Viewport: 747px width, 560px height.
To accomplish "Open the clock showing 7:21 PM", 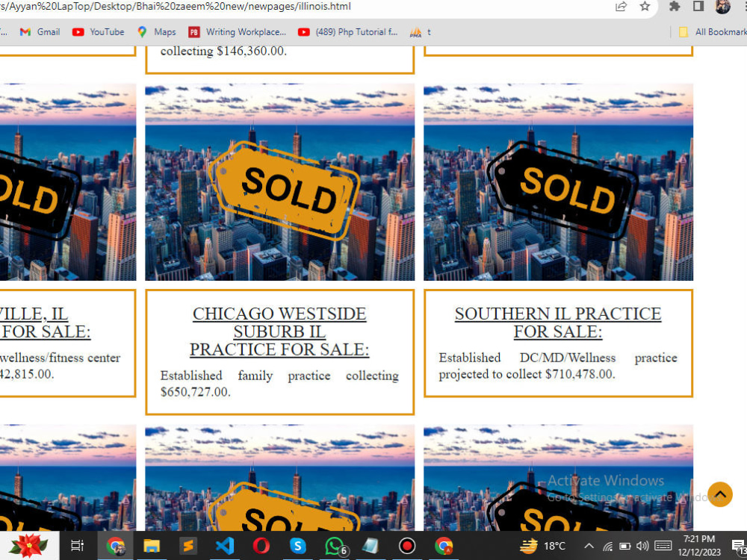I will coord(699,546).
